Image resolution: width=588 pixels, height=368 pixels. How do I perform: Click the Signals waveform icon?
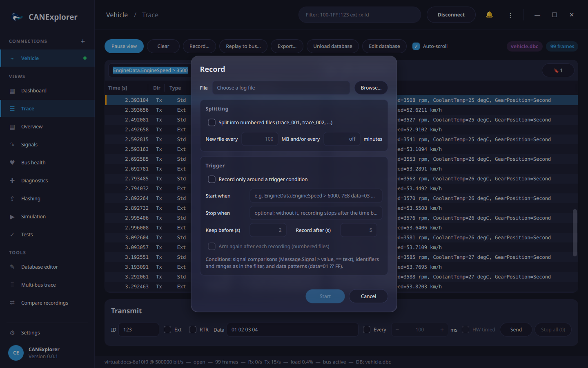click(12, 145)
